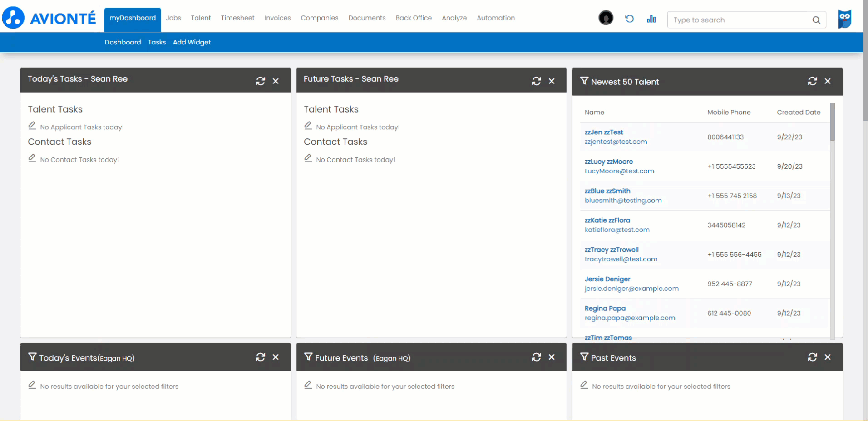Screen dimensions: 868x421
Task: Click the Avionté logo
Action: coord(49,18)
